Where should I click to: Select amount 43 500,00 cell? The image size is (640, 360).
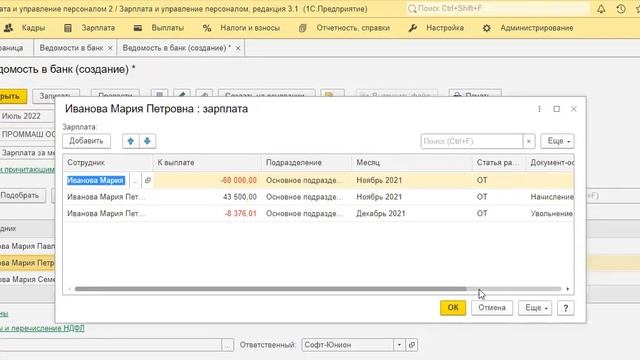coord(207,197)
